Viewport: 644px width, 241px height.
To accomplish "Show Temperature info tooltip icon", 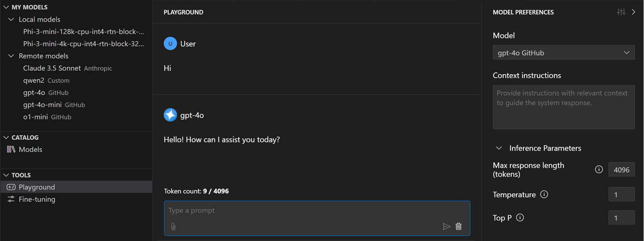I will (544, 194).
